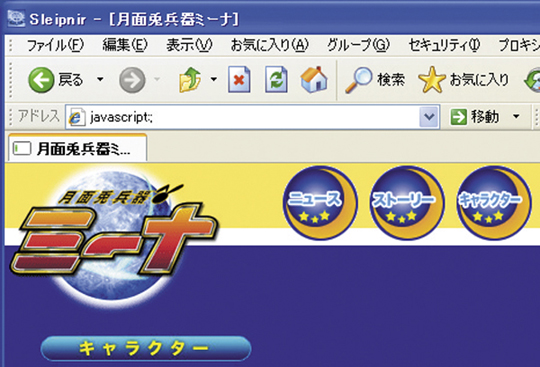Click the Refresh page icon
540x367 pixels.
(276, 80)
